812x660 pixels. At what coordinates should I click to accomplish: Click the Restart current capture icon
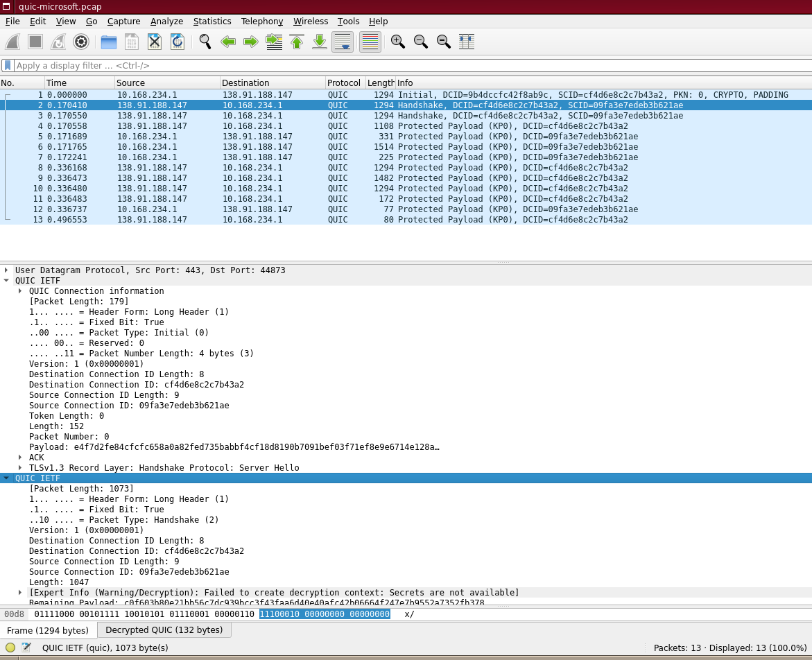(58, 42)
